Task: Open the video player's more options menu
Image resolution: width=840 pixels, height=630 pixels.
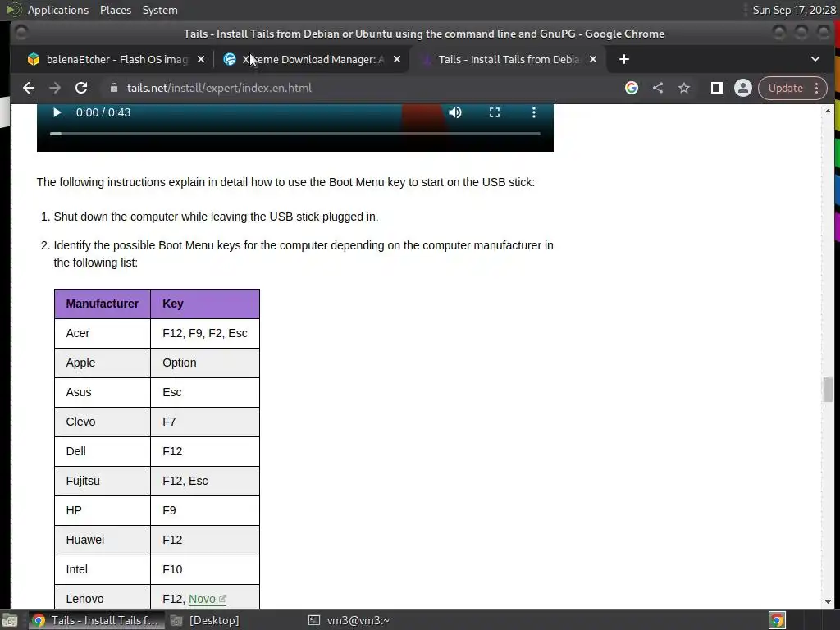Action: (533, 112)
